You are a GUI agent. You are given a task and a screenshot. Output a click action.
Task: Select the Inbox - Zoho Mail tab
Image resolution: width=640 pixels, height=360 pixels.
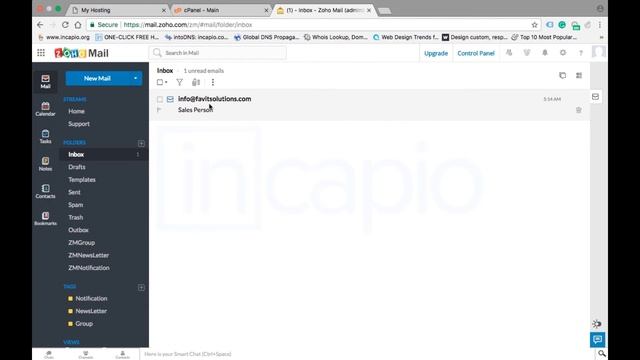click(x=324, y=10)
